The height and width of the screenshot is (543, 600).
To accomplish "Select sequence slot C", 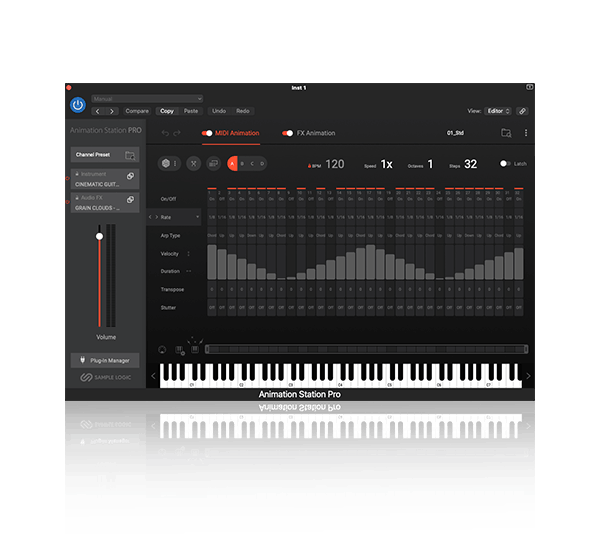I will (x=252, y=164).
